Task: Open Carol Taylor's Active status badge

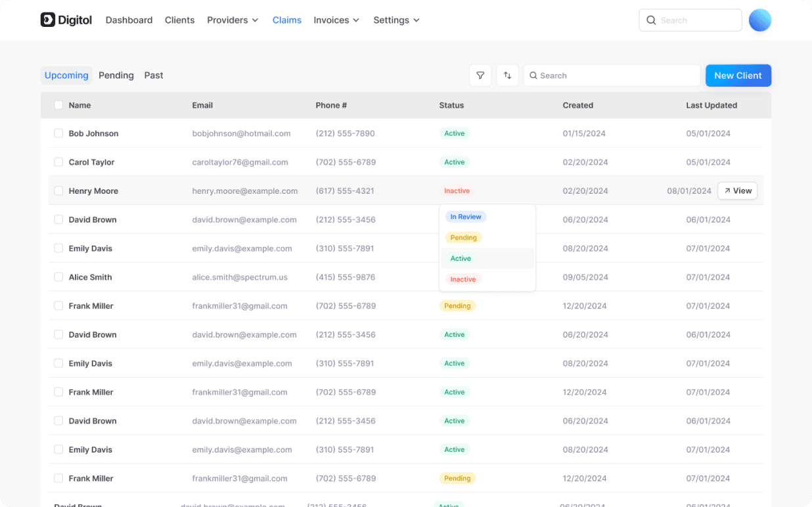Action: (x=454, y=162)
